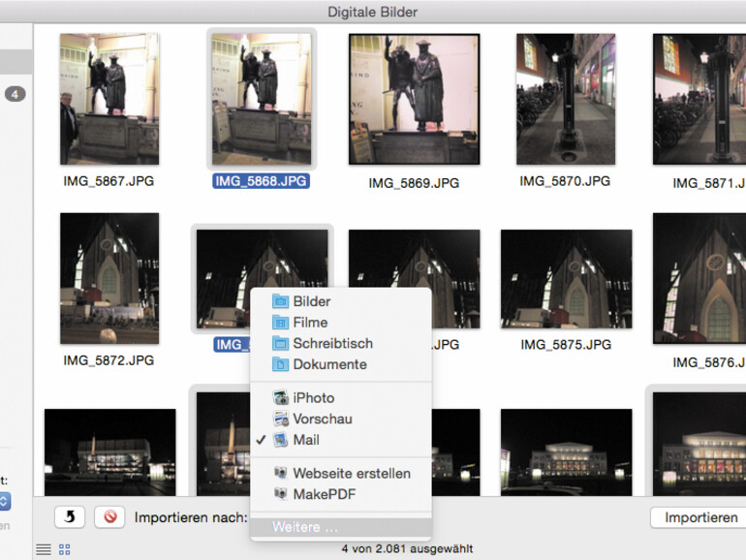This screenshot has width=746, height=560.
Task: Select thumbnail of IMG_5876 church photo
Action: pyautogui.click(x=699, y=278)
